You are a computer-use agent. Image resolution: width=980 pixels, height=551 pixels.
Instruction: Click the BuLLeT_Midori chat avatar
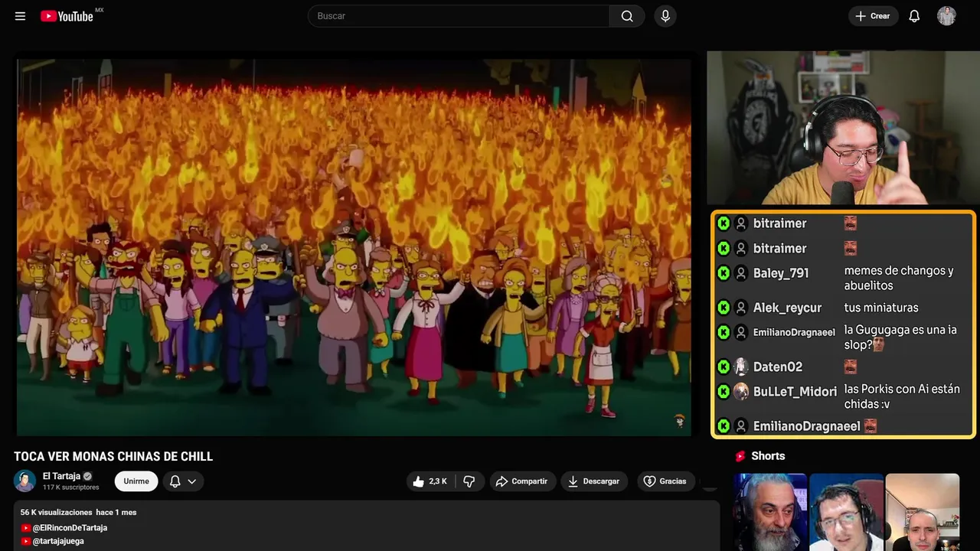point(741,391)
